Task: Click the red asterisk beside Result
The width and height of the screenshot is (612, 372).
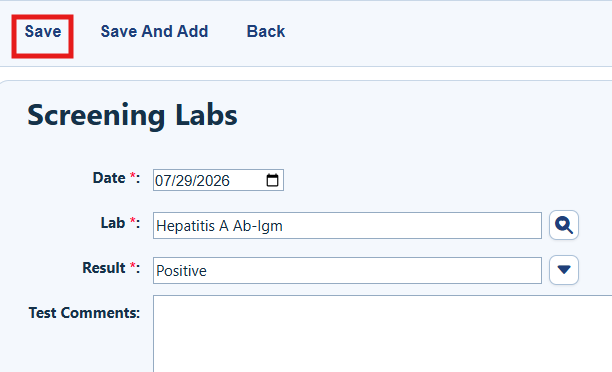Action: tap(133, 266)
